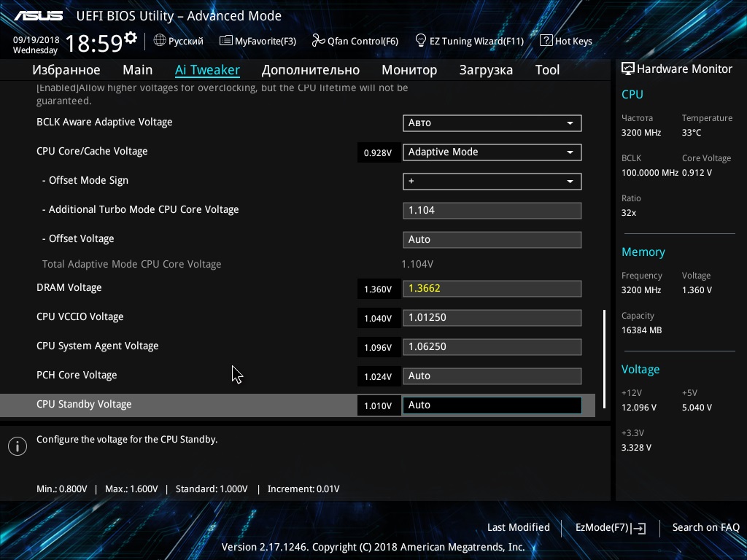747x560 pixels.
Task: Click the ASUS logo
Action: point(38,16)
